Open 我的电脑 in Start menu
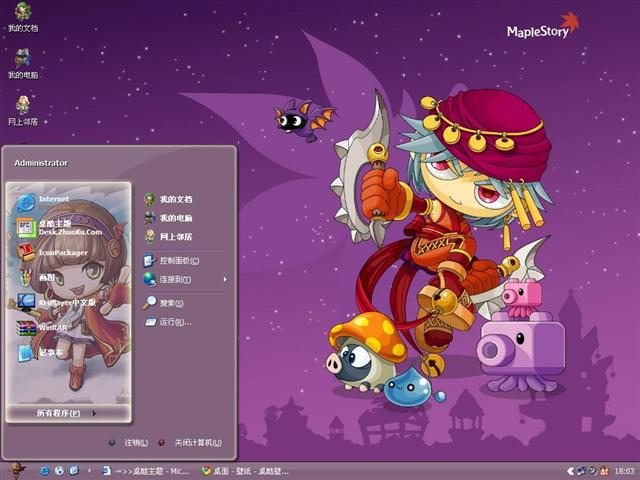This screenshot has width=640, height=480. click(x=168, y=218)
